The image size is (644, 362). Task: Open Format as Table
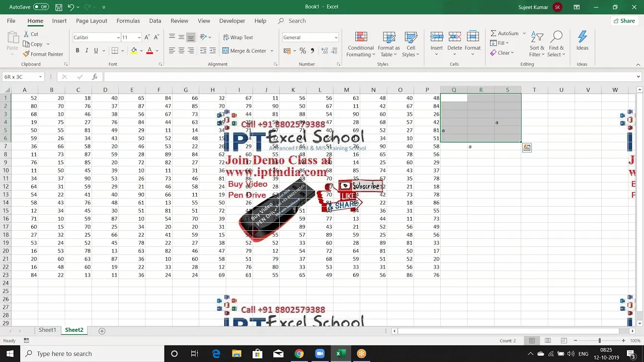[x=389, y=44]
